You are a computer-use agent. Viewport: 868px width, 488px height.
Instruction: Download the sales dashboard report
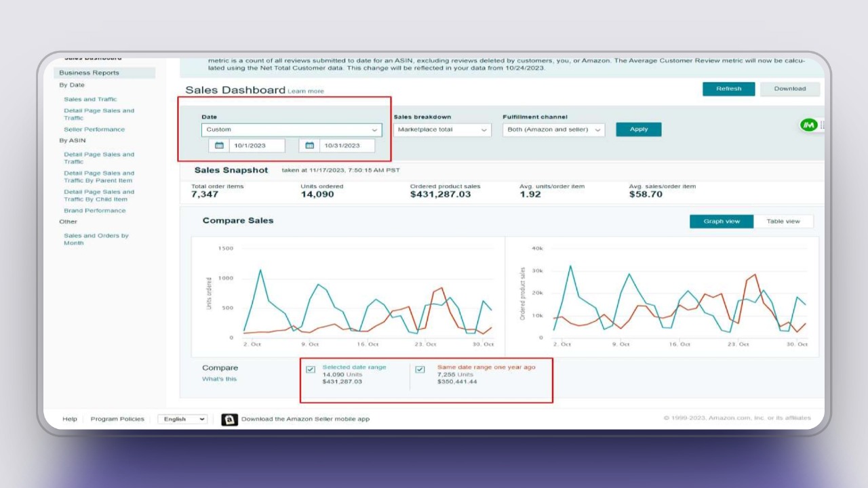pyautogui.click(x=789, y=89)
